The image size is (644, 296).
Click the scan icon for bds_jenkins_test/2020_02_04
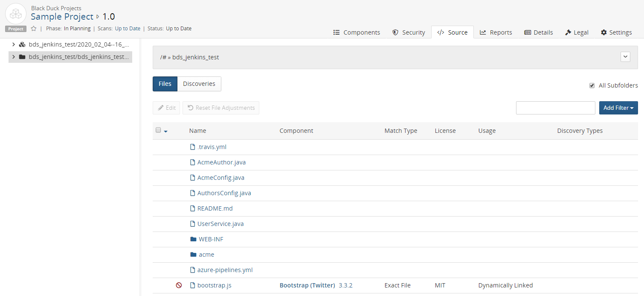(22, 44)
